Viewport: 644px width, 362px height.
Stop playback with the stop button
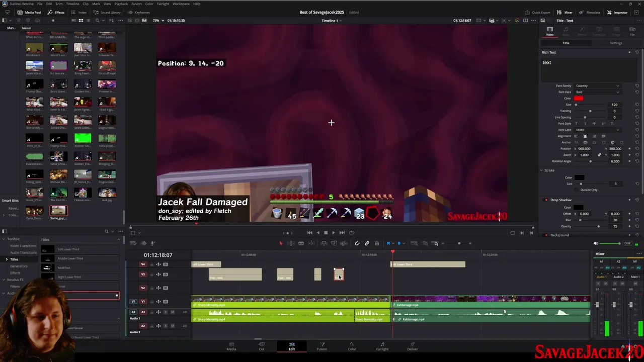[326, 233]
